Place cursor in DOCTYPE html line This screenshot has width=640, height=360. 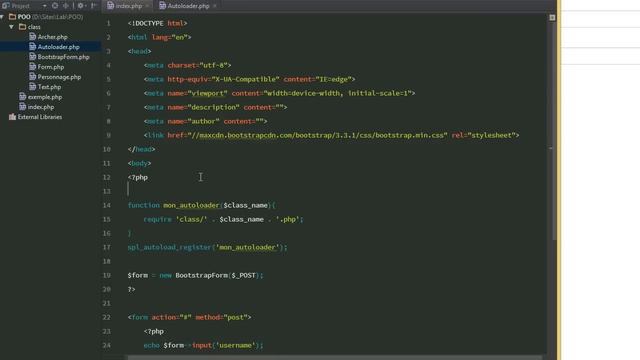(158, 23)
